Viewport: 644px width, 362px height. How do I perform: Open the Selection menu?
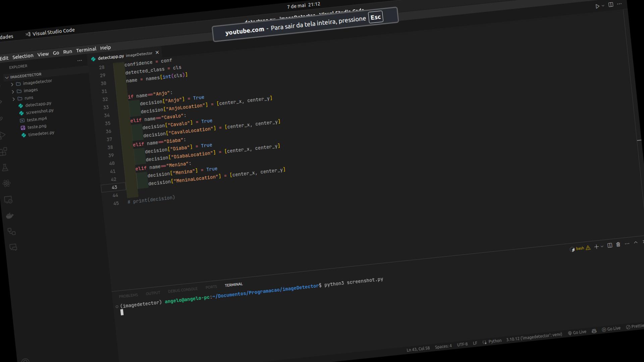point(23,56)
